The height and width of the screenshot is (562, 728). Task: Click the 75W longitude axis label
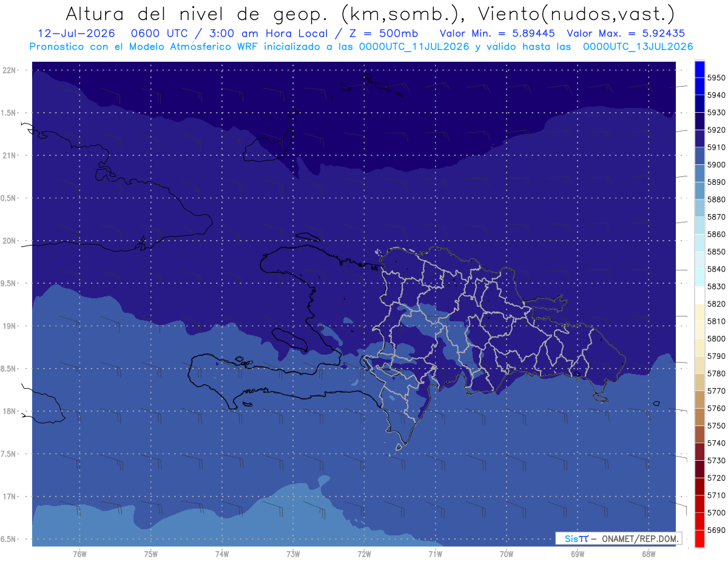150,554
